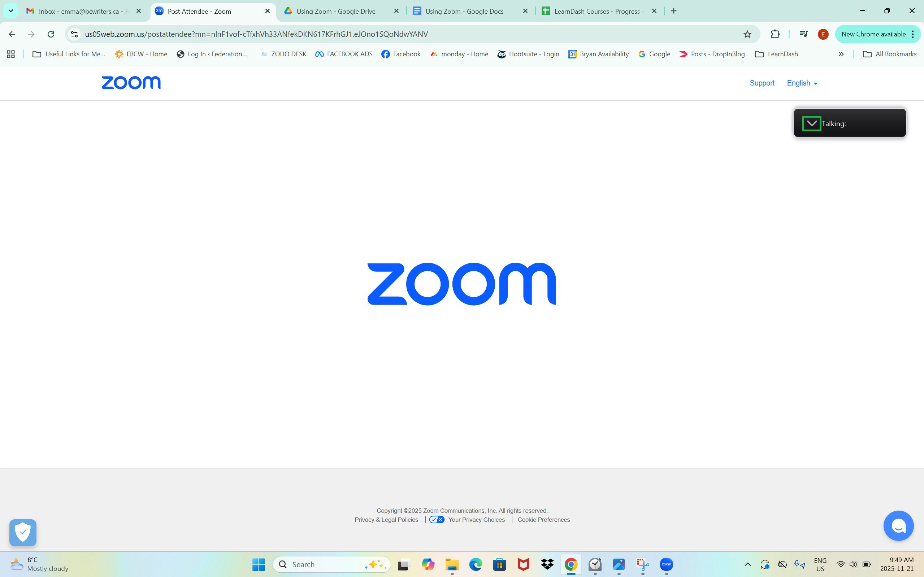The height and width of the screenshot is (577, 924).
Task: Open volume control in system tray
Action: (x=853, y=564)
